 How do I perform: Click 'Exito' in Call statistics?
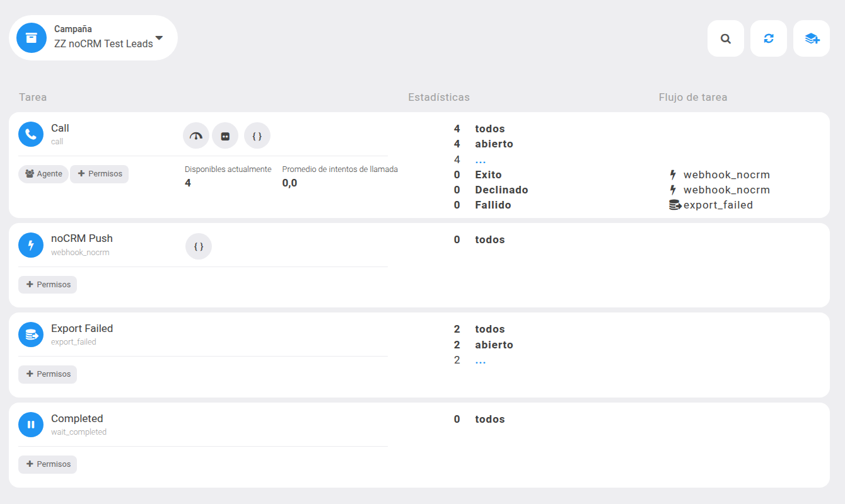[488, 175]
